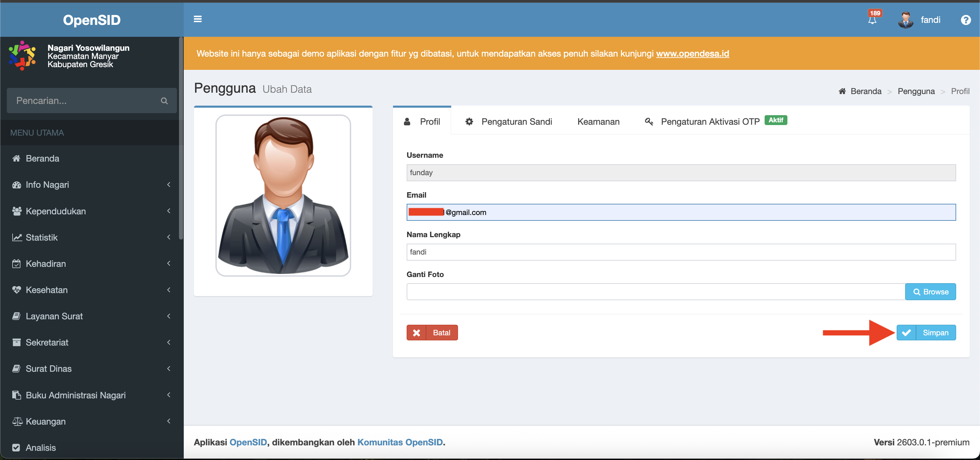This screenshot has height=460, width=980.
Task: Expand the Layanan Surat submenu arrow
Action: (168, 316)
